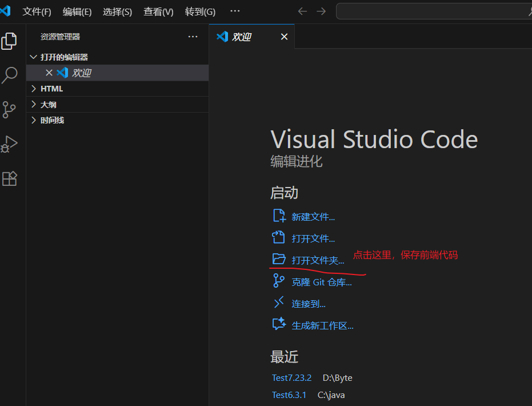Click the sparkle chat icon beside 生成新工作区
Screen dimensions: 532x406
tap(279, 324)
